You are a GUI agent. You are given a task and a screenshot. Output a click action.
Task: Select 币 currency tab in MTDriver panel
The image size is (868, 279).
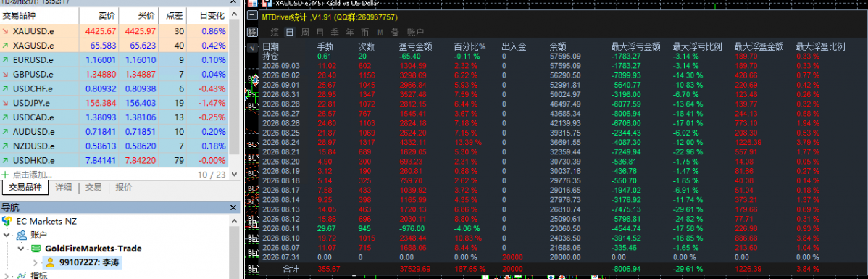tap(364, 32)
